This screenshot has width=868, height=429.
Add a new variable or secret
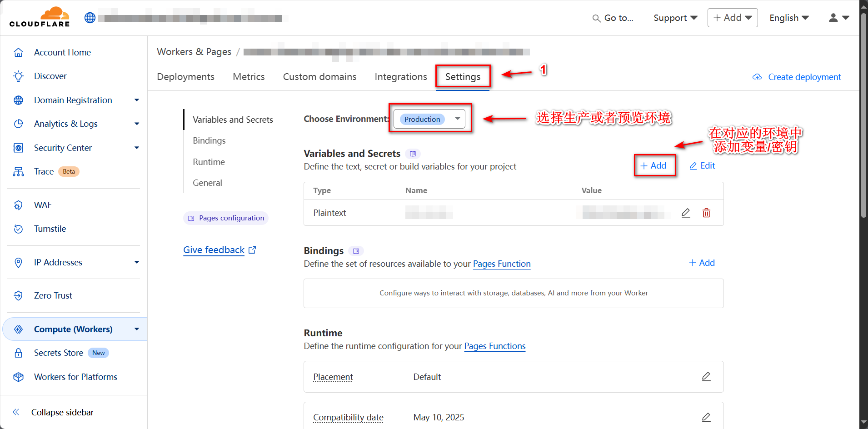point(653,166)
